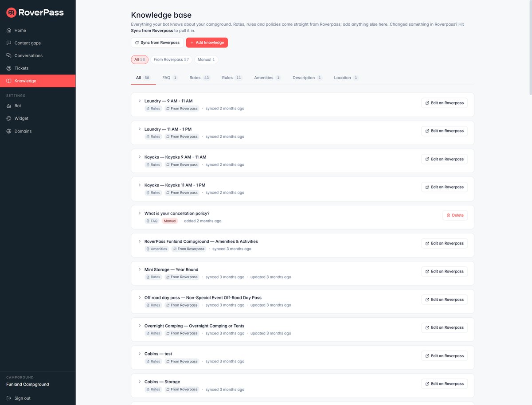Expand Amenities & Activities entry
The image size is (532, 405).
coord(140,241)
